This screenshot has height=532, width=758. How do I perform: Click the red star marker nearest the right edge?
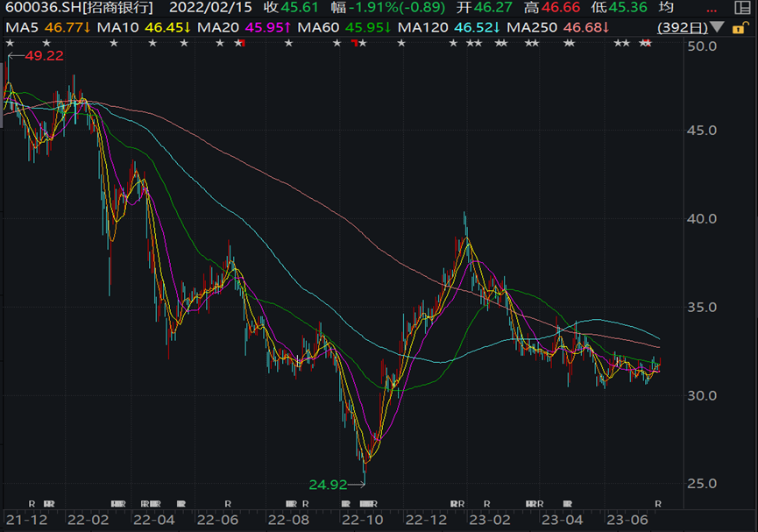tap(646, 43)
